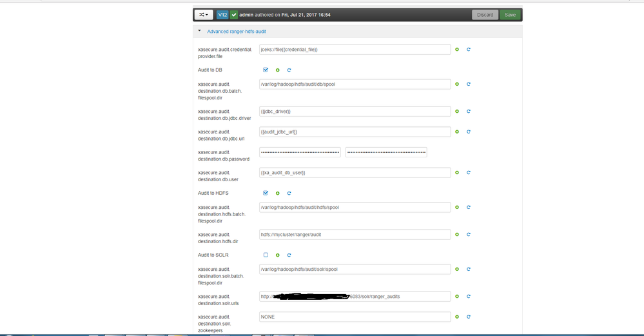Edit the {{audit_jdbc_url}} field
The width and height of the screenshot is (644, 336).
point(355,132)
